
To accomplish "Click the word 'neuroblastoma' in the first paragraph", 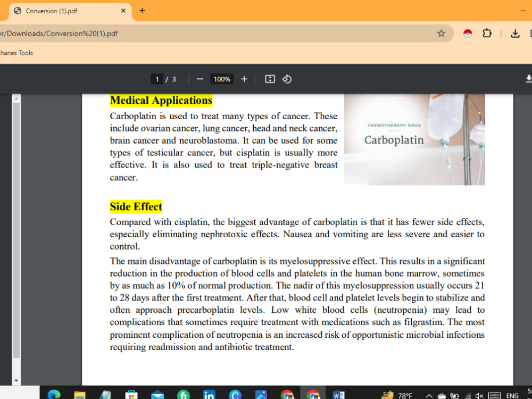I will pos(209,140).
